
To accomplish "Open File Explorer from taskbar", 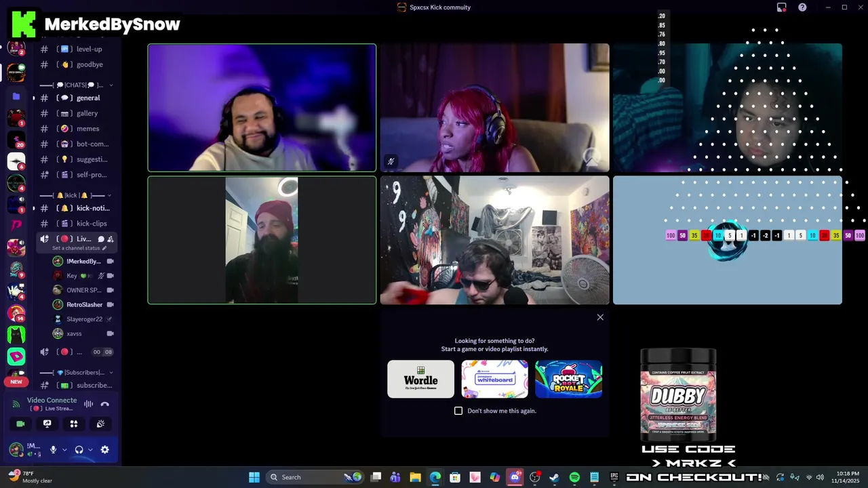I will 415,477.
